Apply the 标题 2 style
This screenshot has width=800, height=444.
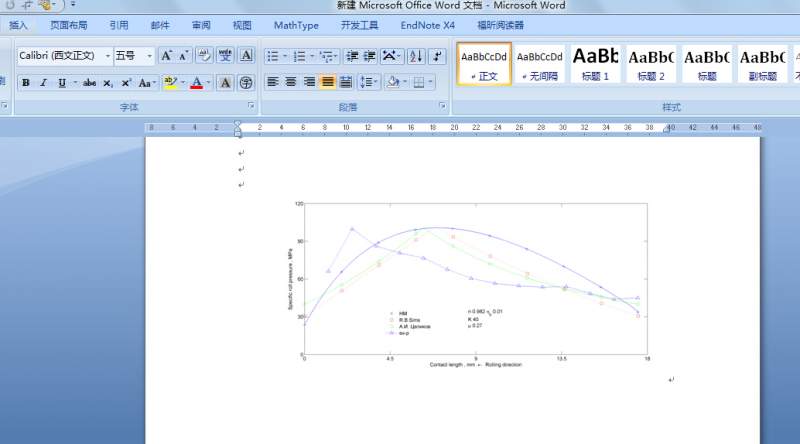[x=651, y=64]
